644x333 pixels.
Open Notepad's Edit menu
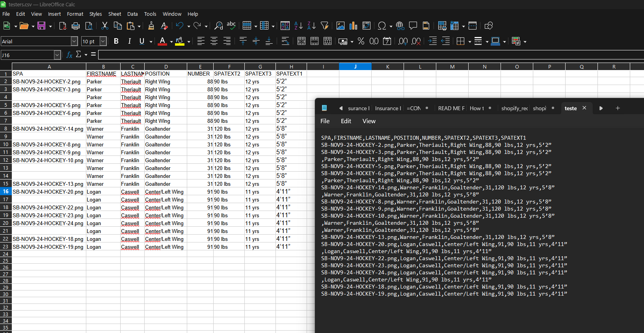point(346,121)
